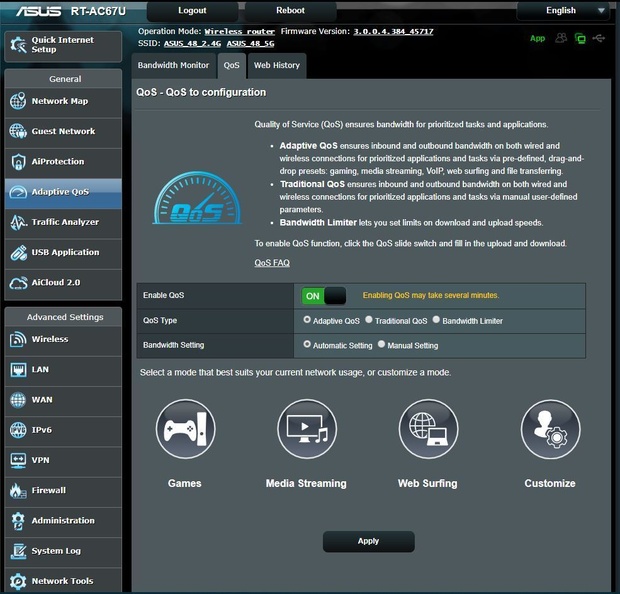Click the ASUS_48_5G SSID link

point(250,44)
